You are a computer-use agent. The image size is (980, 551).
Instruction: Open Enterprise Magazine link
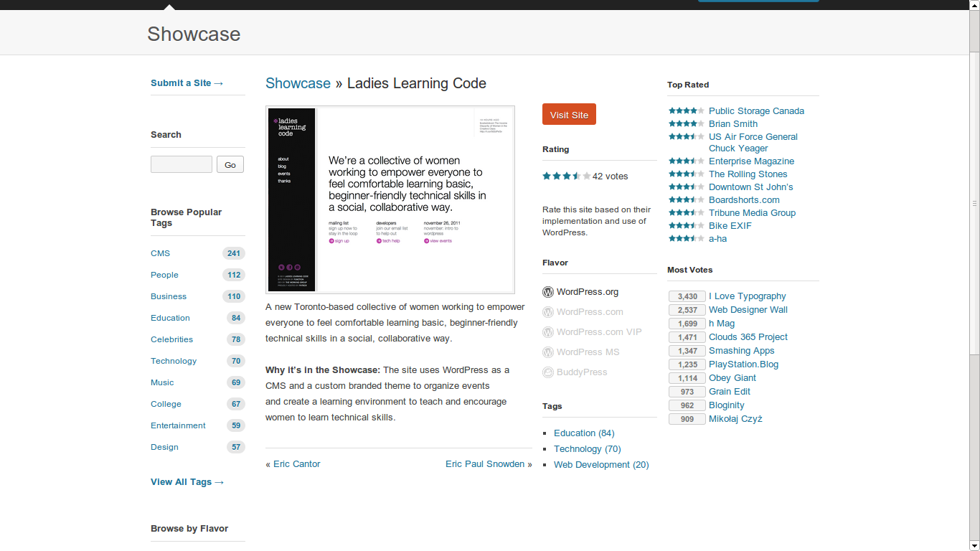pyautogui.click(x=751, y=161)
